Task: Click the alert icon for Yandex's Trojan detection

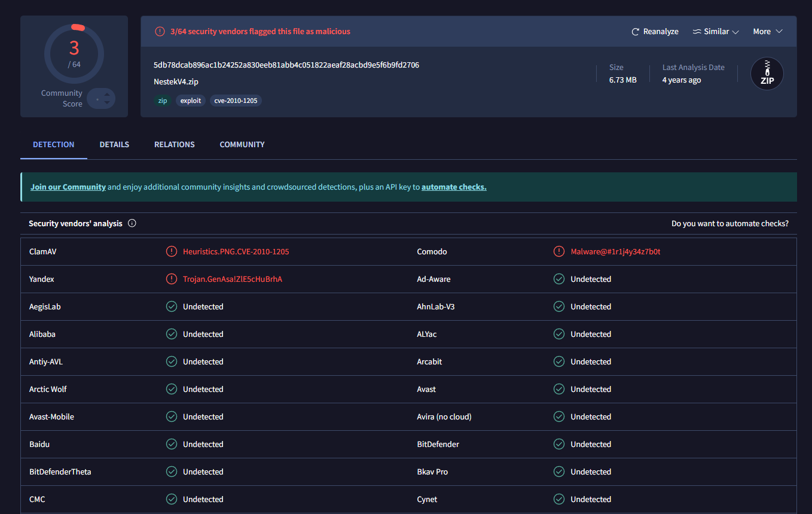Action: [x=172, y=279]
